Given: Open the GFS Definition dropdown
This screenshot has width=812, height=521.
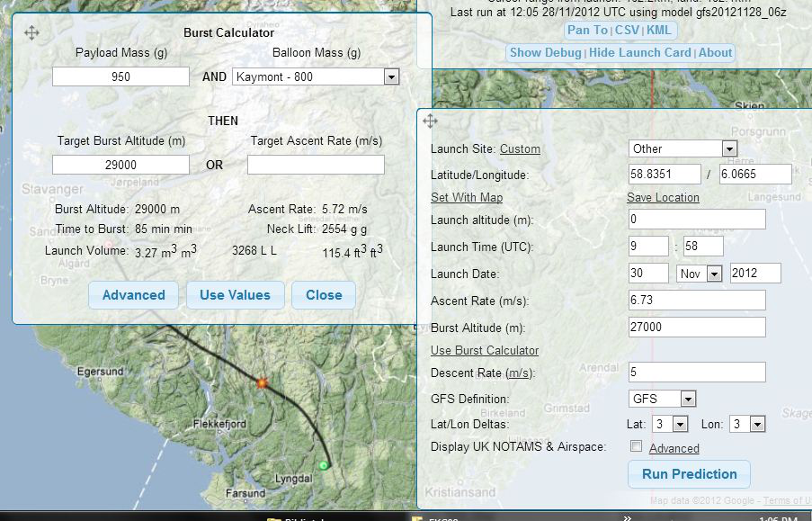Looking at the screenshot, I should [663, 399].
